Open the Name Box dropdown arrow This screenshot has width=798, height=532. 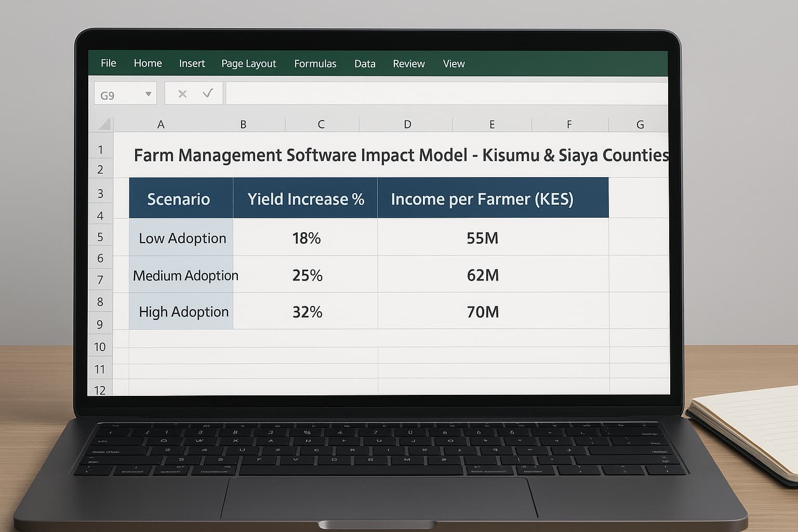coord(148,94)
